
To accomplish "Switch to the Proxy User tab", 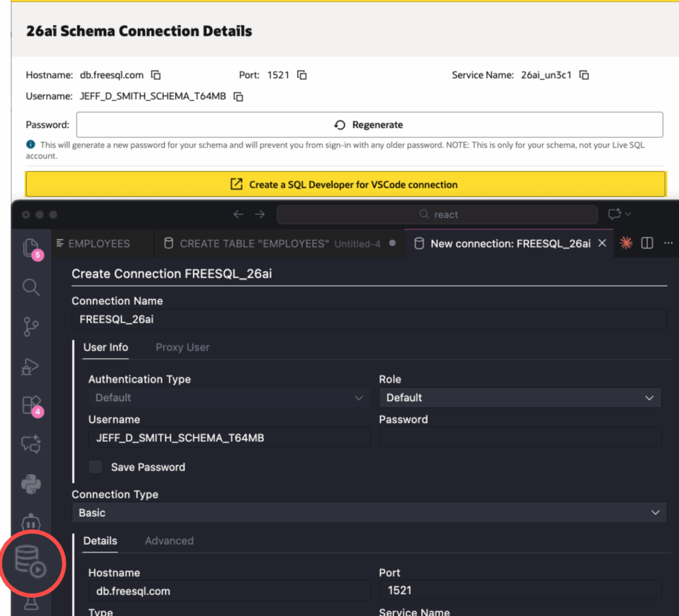I will (x=182, y=347).
